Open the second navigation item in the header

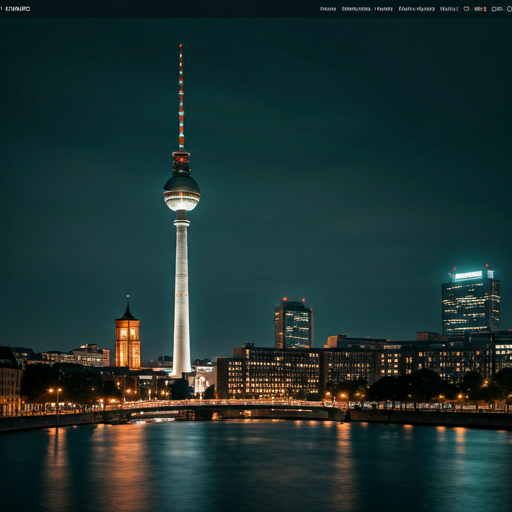coord(356,9)
